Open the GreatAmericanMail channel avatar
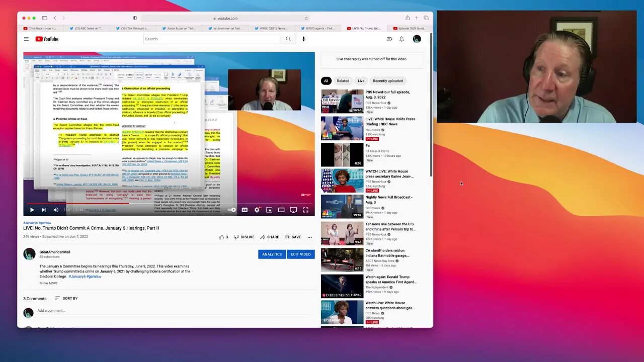Image resolution: width=644 pixels, height=362 pixels. tap(29, 254)
